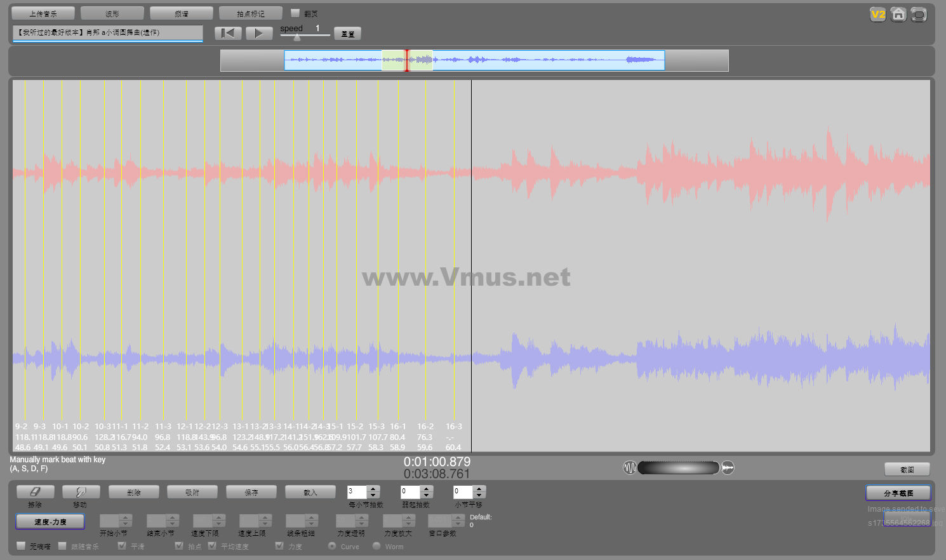The image size is (946, 560).
Task: Select the move (移动) tool
Action: [81, 492]
